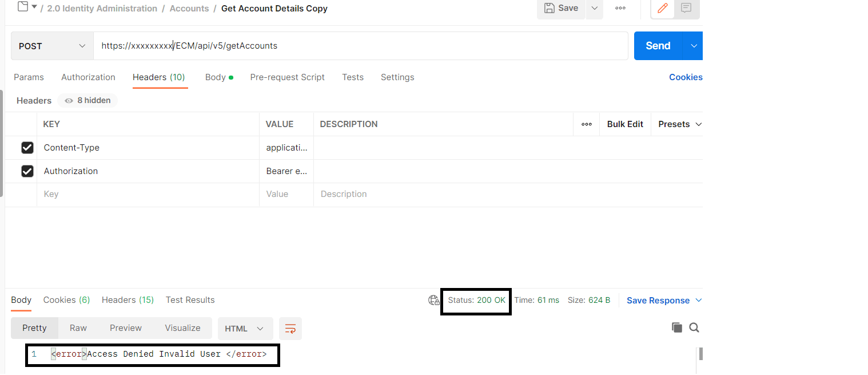Viewport: 868px width, 375px height.
Task: Open the response Cookies (6) tab
Action: [x=66, y=300]
